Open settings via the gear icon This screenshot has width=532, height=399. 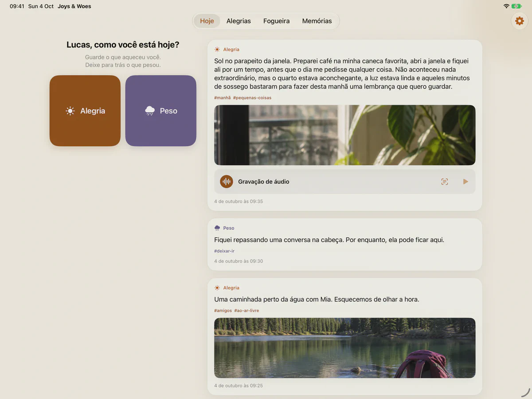520,21
